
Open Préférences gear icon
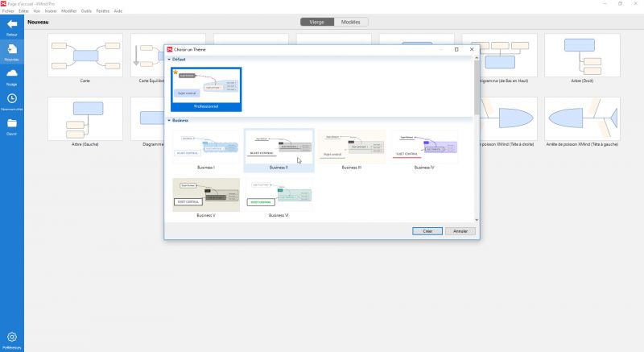tap(12, 338)
